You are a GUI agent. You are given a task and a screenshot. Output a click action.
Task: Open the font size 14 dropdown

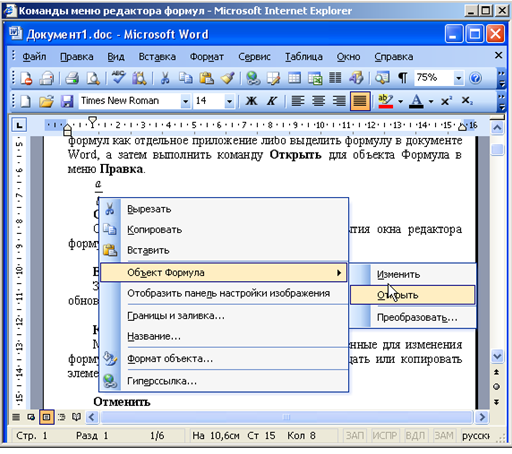(x=229, y=101)
